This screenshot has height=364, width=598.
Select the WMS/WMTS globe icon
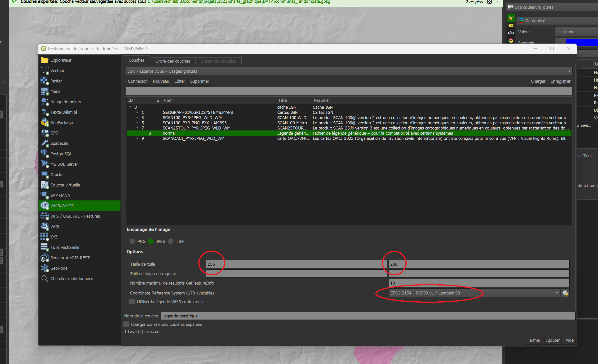45,206
